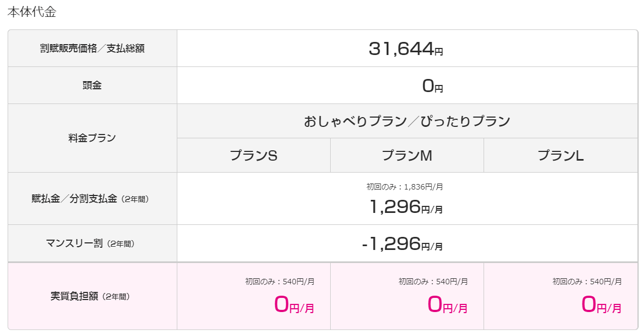Click the 31,644円 total price
The image size is (644, 336).
pos(406,49)
